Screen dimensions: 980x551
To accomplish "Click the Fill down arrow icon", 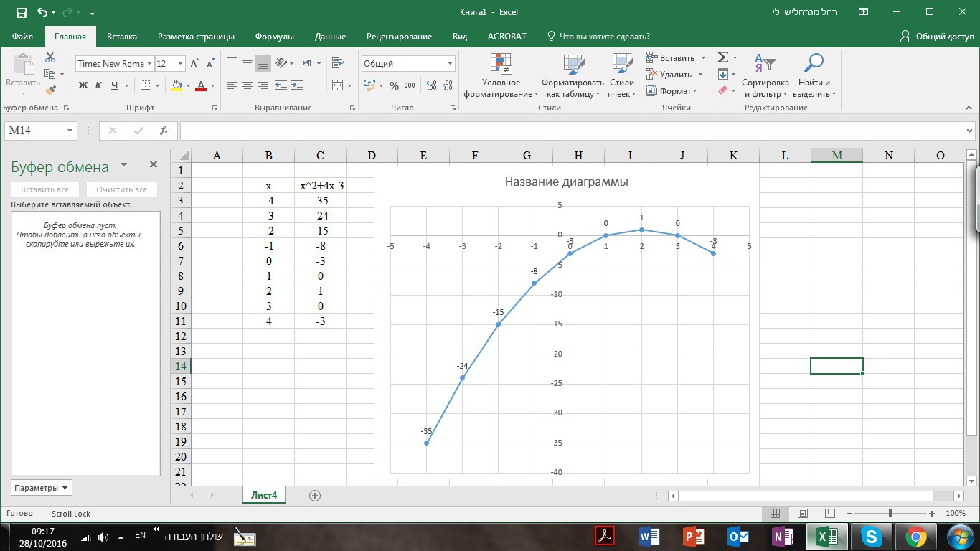I will (722, 74).
